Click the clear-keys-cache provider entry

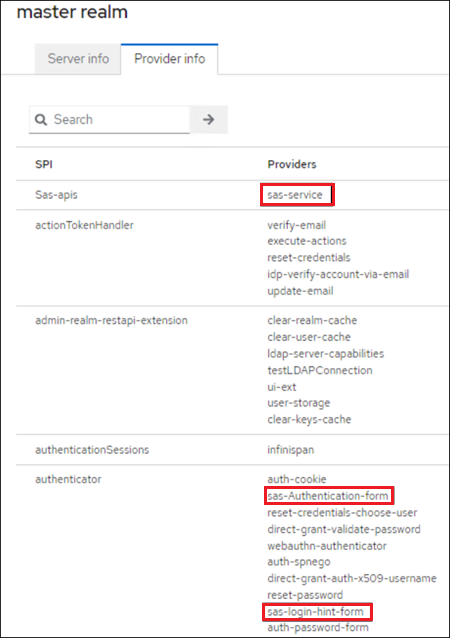point(309,420)
